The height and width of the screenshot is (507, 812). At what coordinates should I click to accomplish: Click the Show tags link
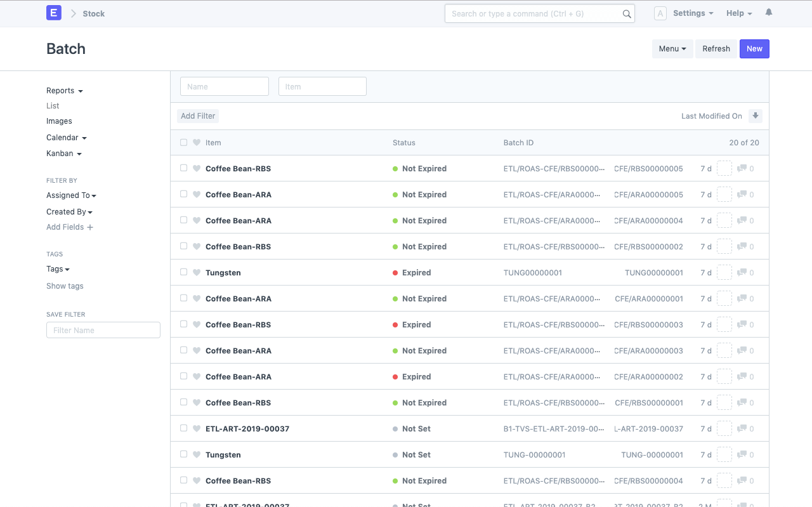65,286
